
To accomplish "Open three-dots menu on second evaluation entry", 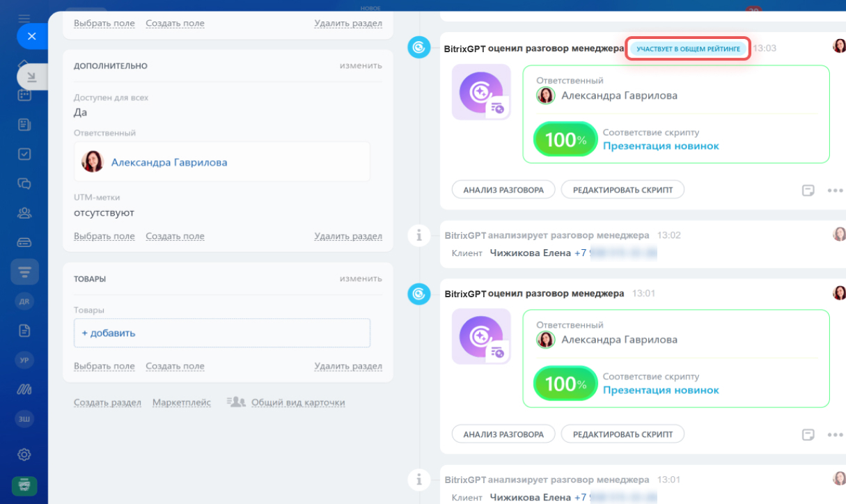I will pos(835,434).
